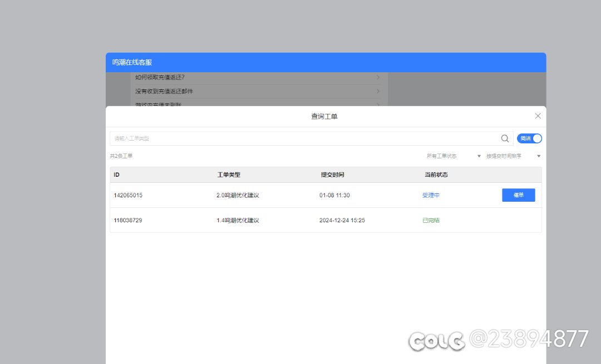Viewport: 601px width, 364px height.
Task: Click the 鸣潮在线客服 header title
Action: [132, 62]
